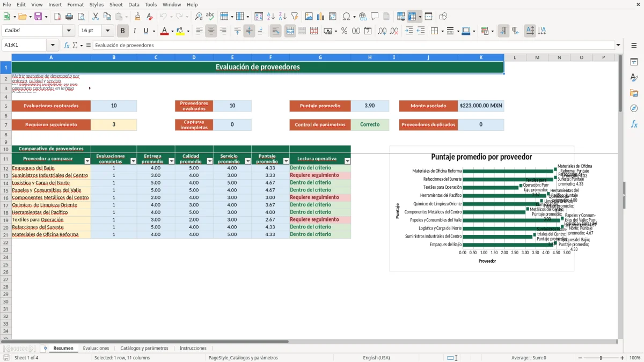Open the font size dropdown
Screen dimensions: 644x362
[x=108, y=31]
